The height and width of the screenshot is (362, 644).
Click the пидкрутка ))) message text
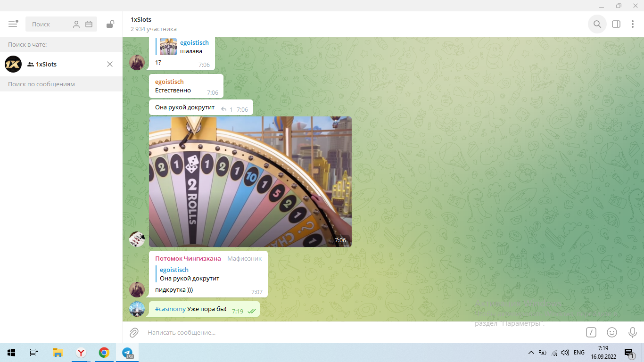point(174,290)
